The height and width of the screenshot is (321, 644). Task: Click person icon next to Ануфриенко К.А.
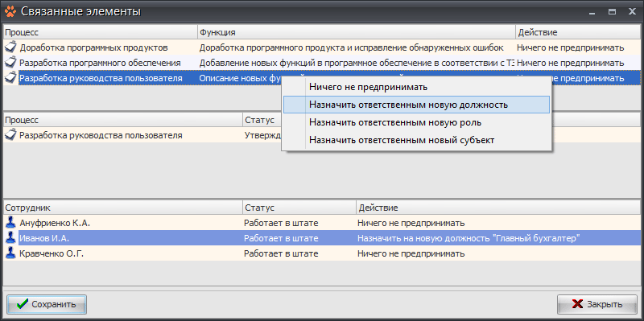pos(11,223)
